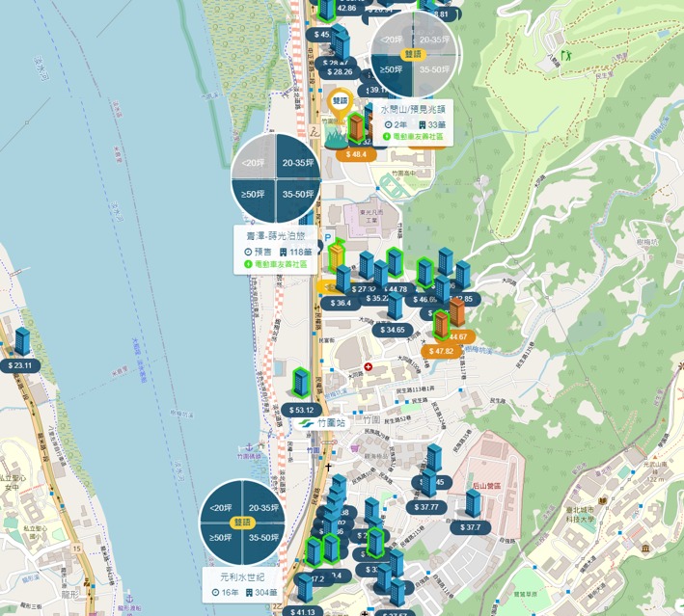
Task: Click the blue building above $ 36.4
Action: 343,279
